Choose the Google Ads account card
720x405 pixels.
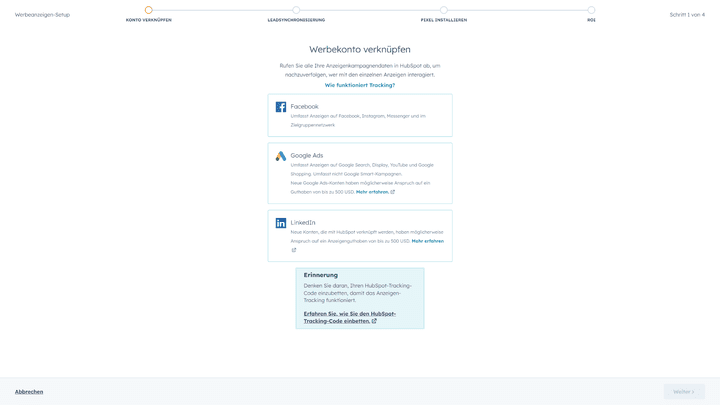click(x=360, y=173)
